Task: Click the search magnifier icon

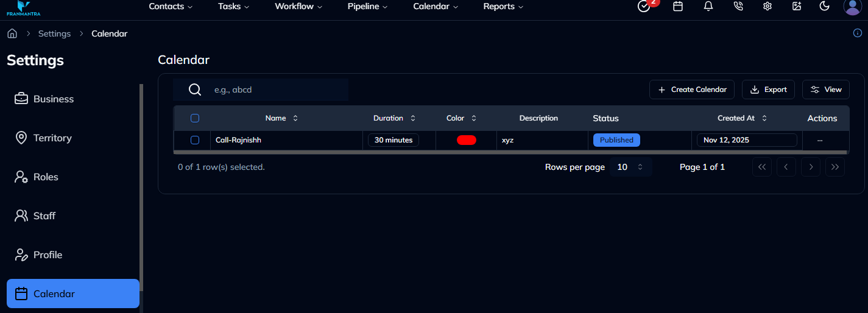Action: point(195,90)
